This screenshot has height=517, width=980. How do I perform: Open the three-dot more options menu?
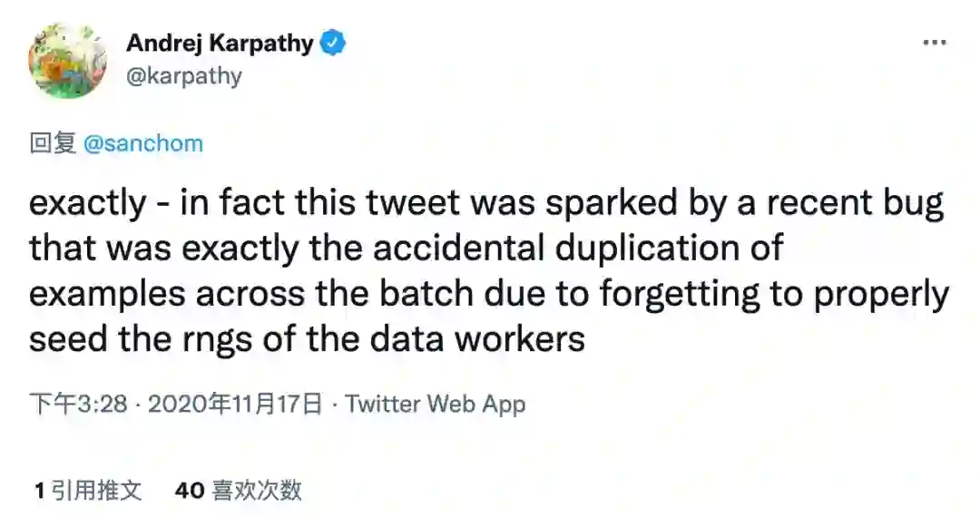936,44
